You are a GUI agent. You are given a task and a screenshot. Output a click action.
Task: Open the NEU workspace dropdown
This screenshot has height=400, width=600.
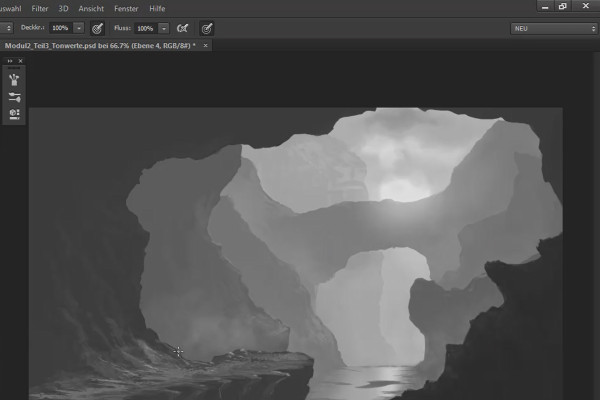tap(554, 29)
